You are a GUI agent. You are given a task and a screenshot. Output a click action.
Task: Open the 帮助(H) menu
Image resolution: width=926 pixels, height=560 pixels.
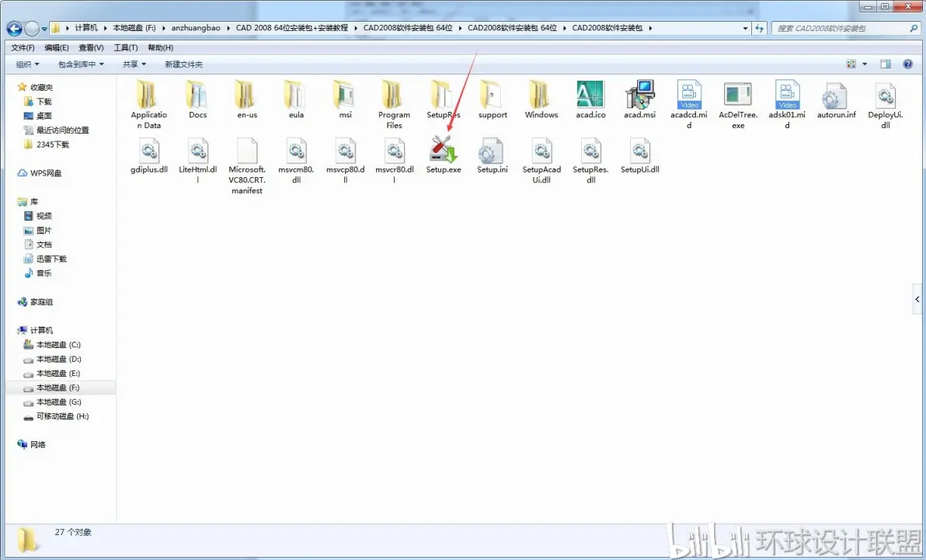[x=161, y=48]
